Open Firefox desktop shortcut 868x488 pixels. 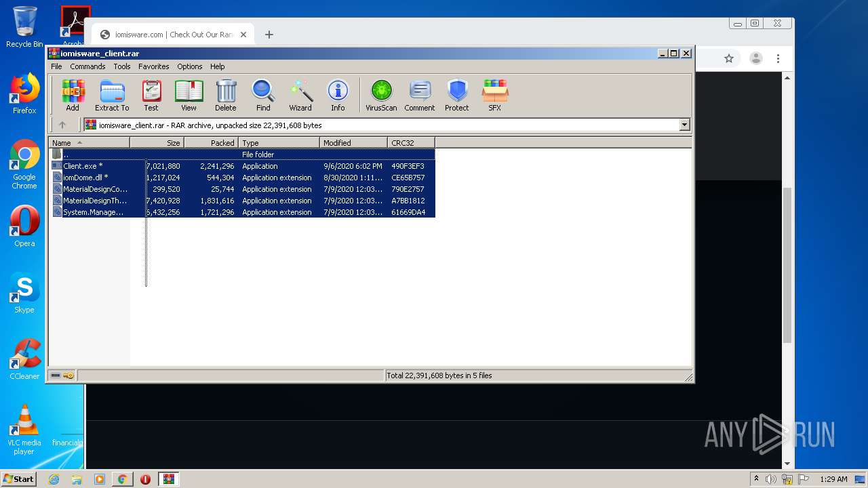pyautogui.click(x=24, y=94)
